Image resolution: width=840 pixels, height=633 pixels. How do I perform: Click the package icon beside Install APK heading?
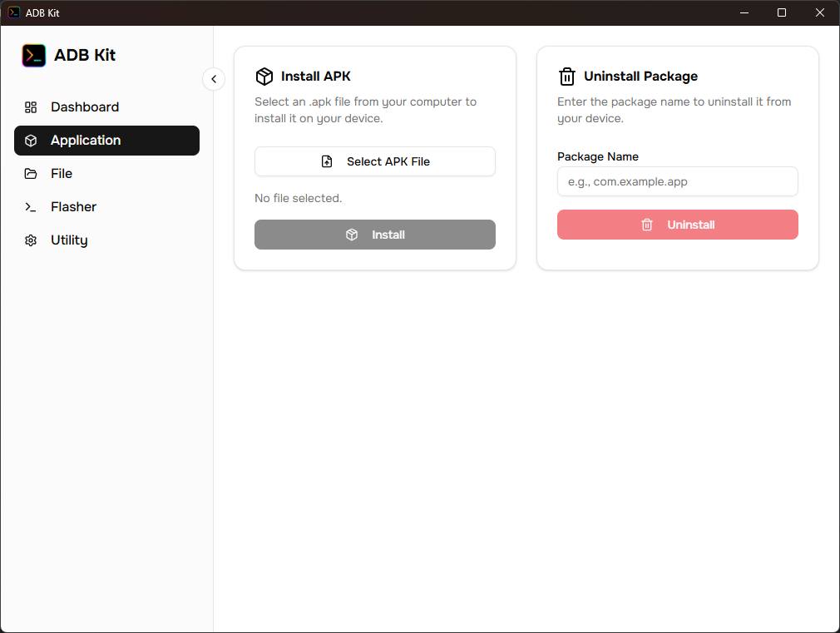[x=264, y=77]
